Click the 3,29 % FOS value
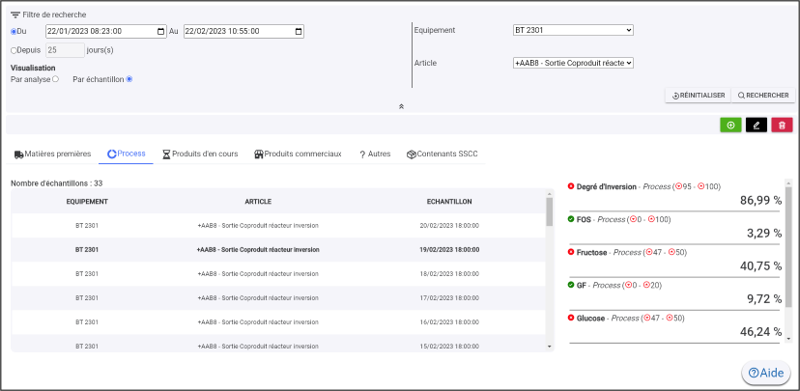Viewport: 800px width, 391px height. tap(764, 233)
